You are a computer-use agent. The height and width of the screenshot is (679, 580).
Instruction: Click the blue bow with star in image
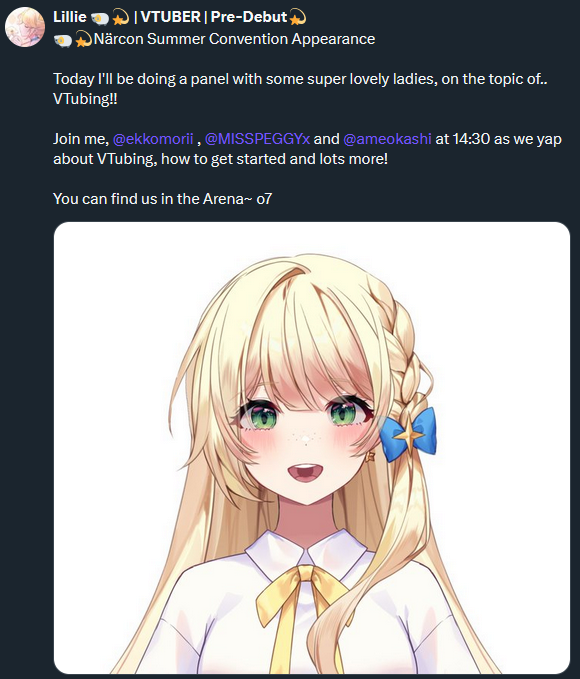coord(408,434)
